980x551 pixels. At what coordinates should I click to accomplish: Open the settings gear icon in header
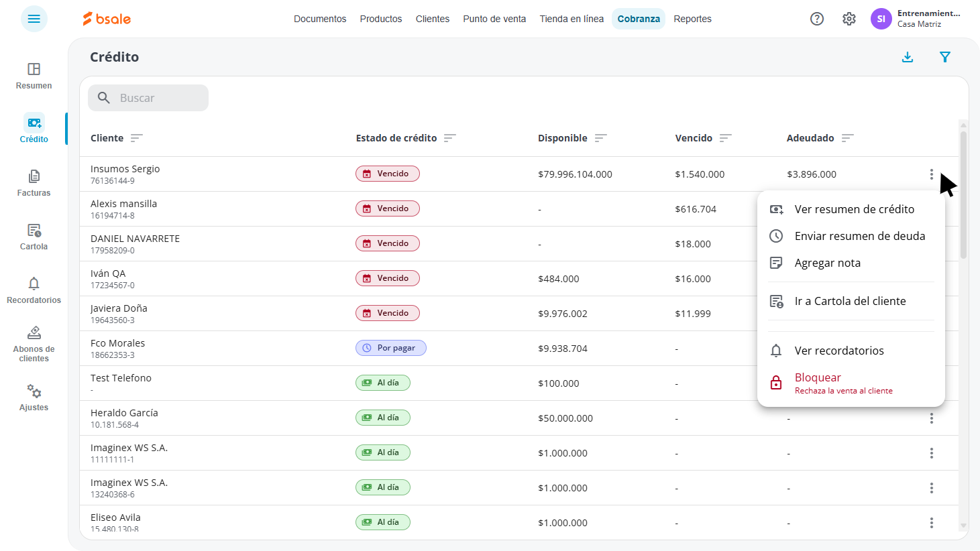click(x=849, y=19)
